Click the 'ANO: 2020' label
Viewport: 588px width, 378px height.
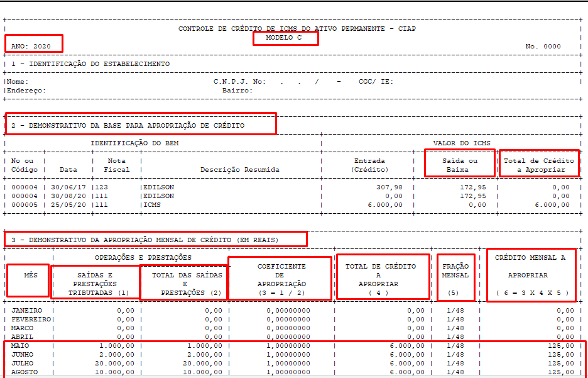coord(31,47)
